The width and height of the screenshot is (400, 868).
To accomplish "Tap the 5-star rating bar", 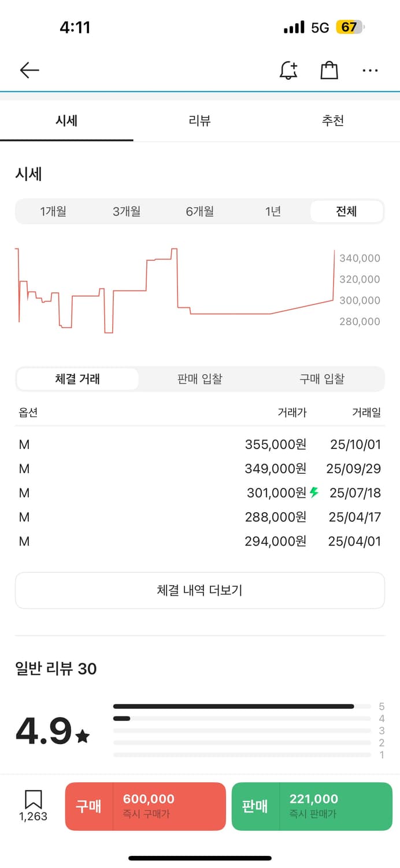I will coord(242,706).
